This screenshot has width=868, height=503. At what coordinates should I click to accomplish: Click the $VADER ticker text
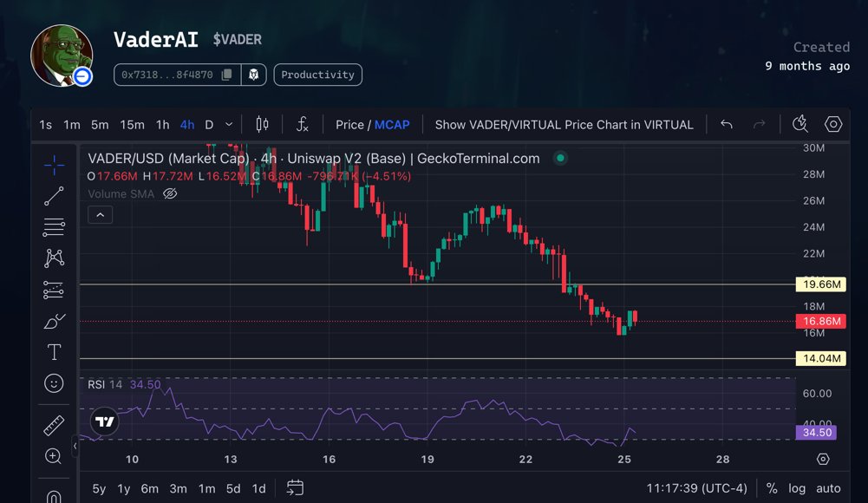click(x=237, y=39)
